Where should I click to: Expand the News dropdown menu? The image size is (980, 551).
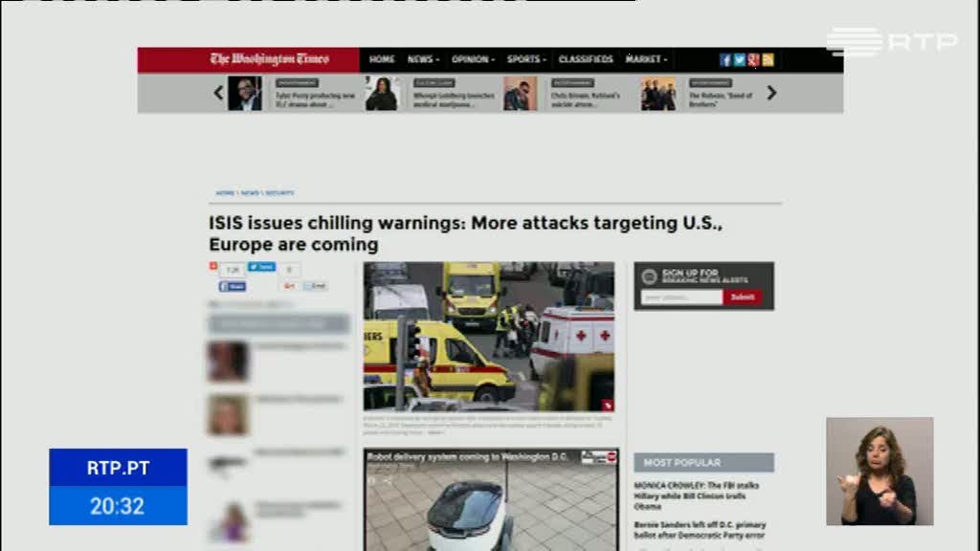[x=423, y=59]
